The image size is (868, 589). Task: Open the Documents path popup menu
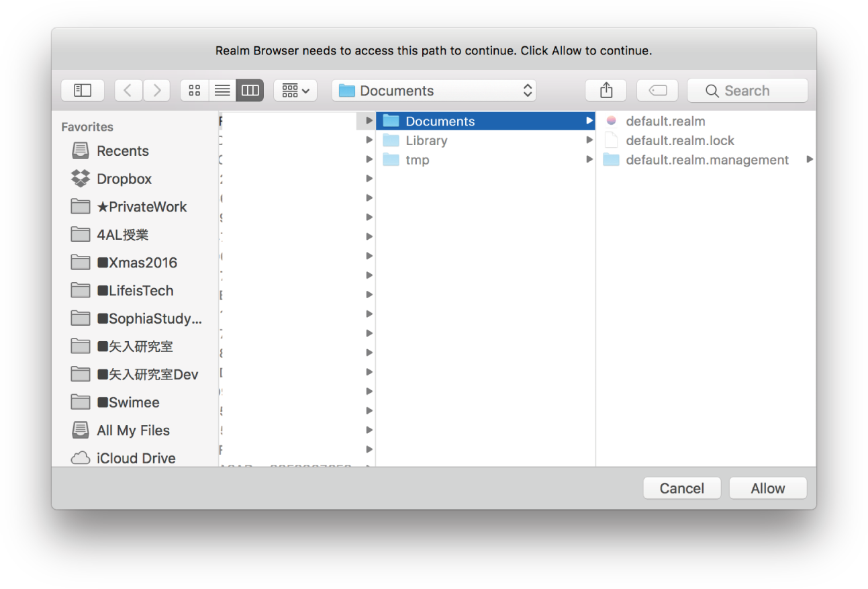point(434,90)
